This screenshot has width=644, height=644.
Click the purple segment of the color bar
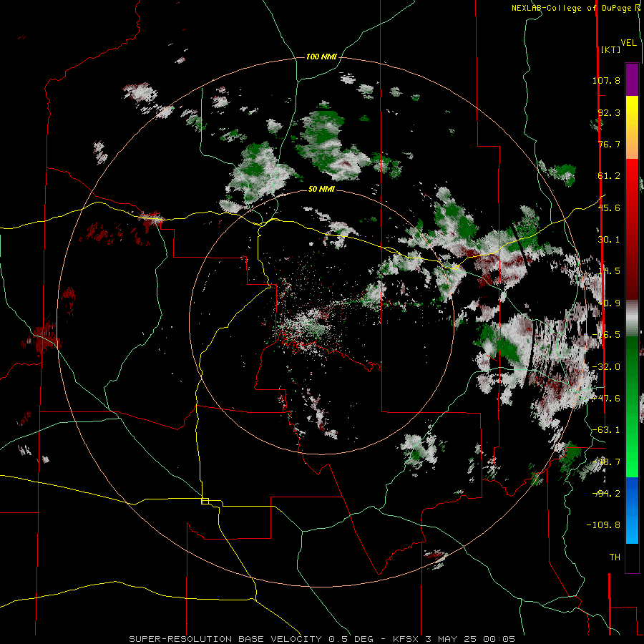632,79
